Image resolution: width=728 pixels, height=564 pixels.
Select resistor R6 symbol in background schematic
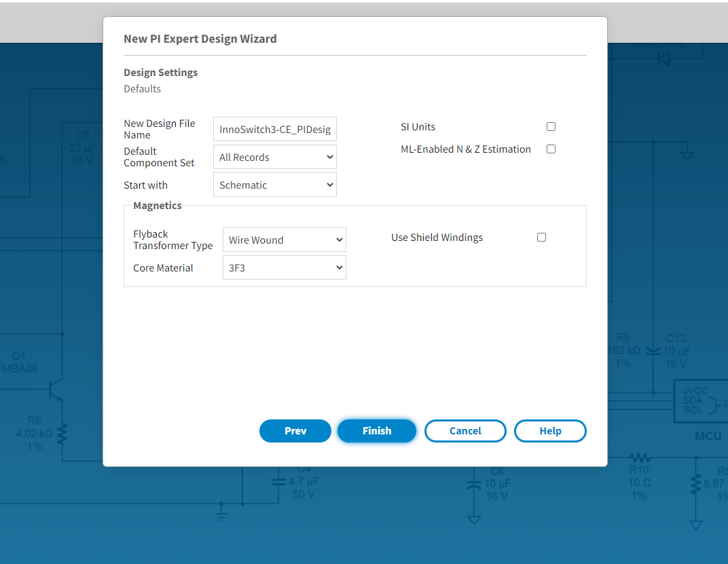[x=62, y=434]
